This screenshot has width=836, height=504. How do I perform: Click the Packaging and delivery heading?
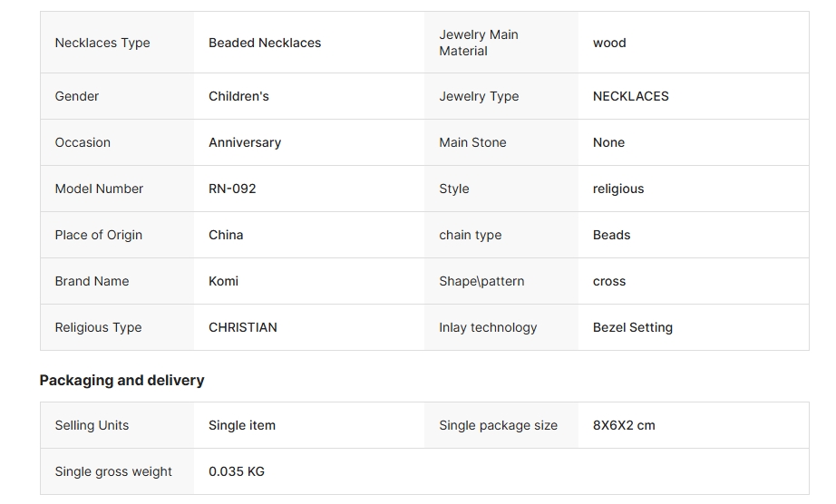pos(122,381)
